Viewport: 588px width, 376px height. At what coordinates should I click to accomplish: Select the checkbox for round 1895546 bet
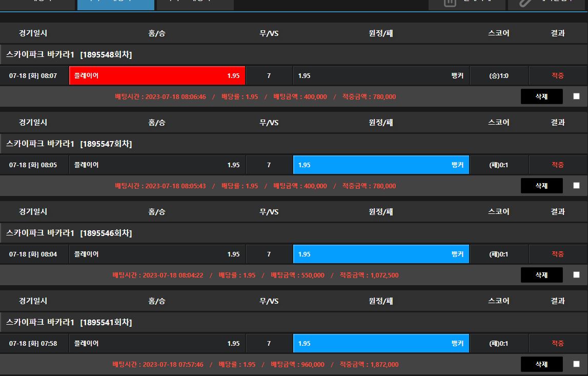pos(576,275)
